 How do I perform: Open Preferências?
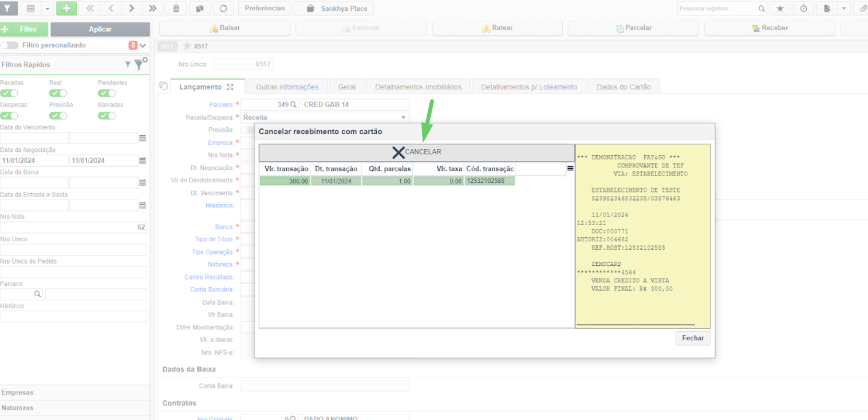tap(265, 9)
